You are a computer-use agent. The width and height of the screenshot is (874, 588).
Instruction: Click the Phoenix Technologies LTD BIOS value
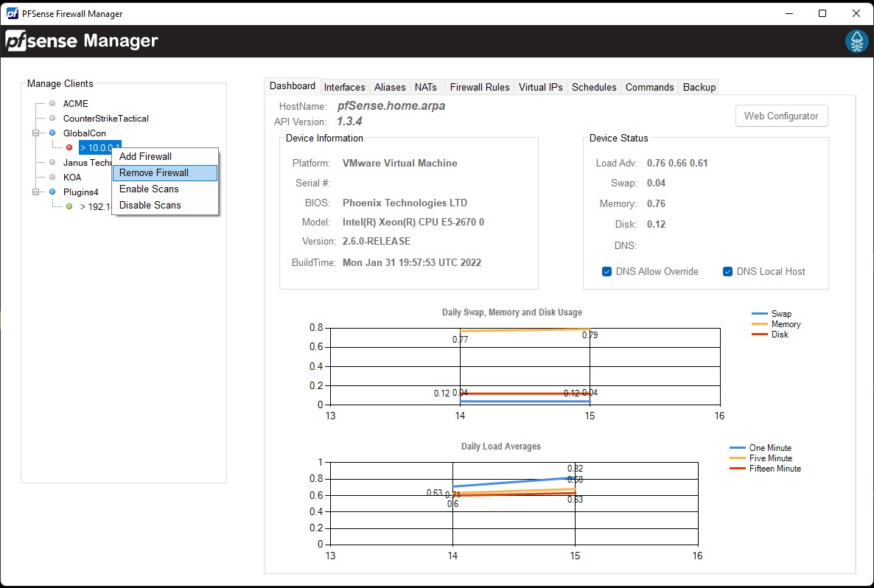(405, 203)
